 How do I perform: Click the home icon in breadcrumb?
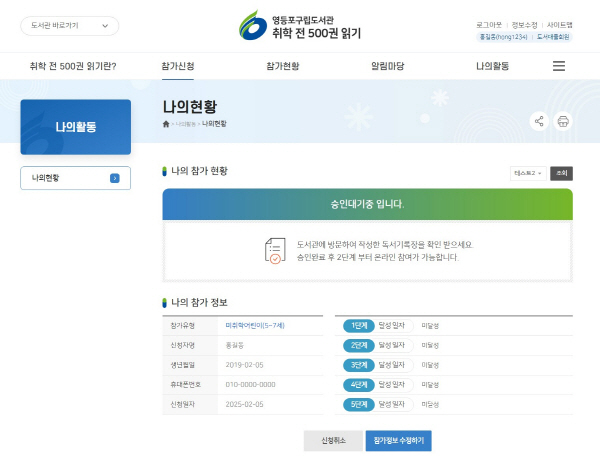pos(166,124)
